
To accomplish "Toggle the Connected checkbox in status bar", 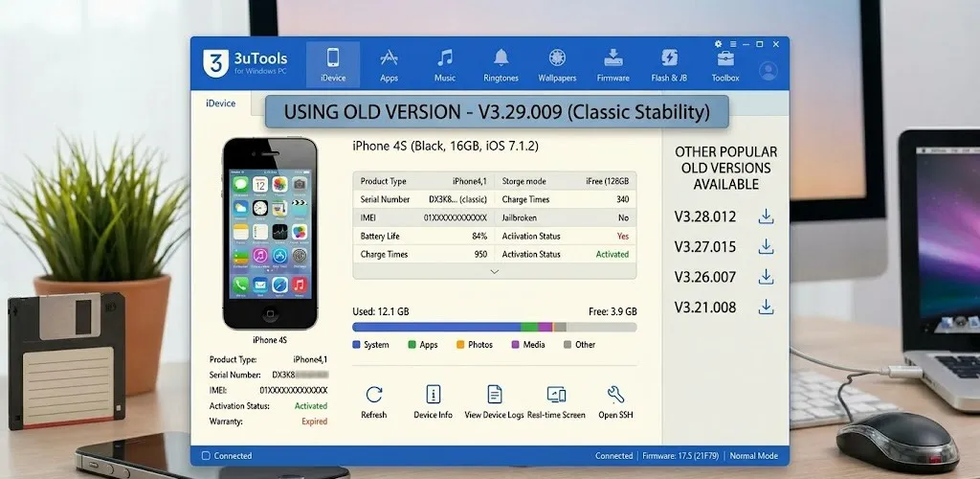I will point(206,456).
